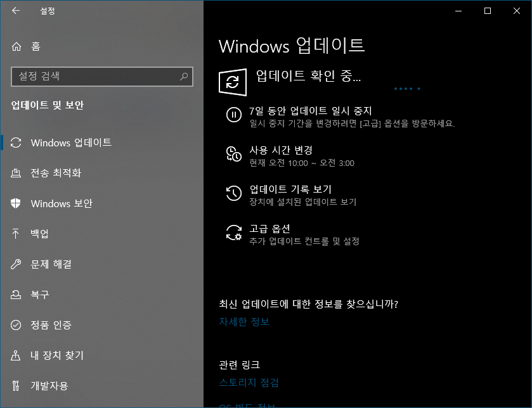Image resolution: width=532 pixels, height=408 pixels.
Task: Open the 백업 upload arrow icon
Action: (16, 234)
